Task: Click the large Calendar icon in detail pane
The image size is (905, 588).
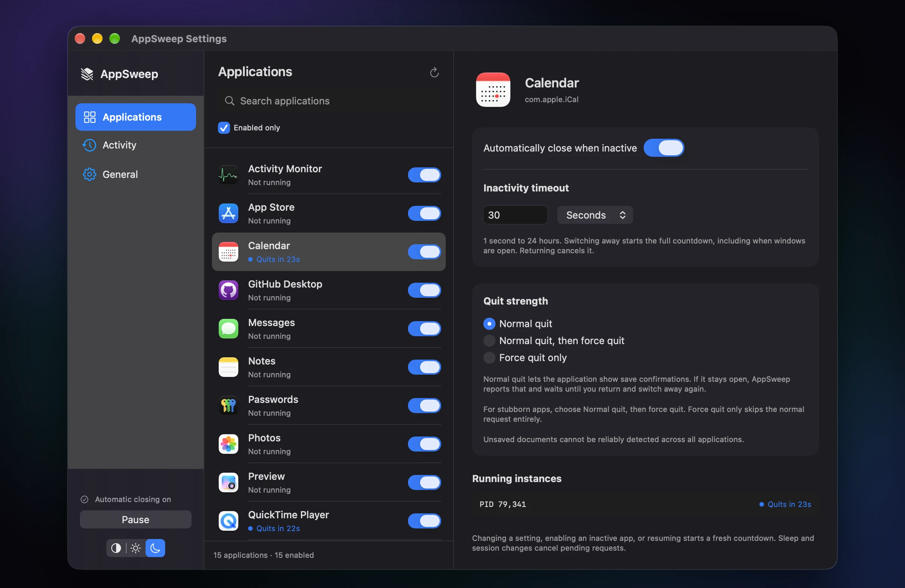Action: 493,90
